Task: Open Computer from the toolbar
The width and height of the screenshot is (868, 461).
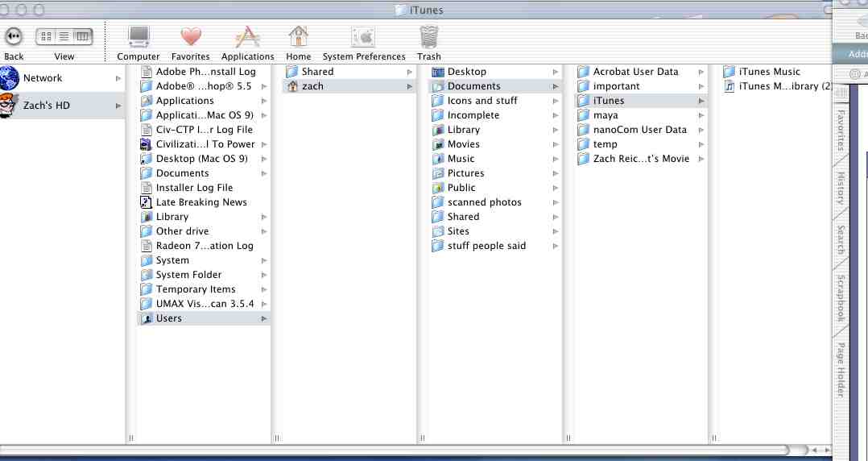Action: [x=138, y=36]
